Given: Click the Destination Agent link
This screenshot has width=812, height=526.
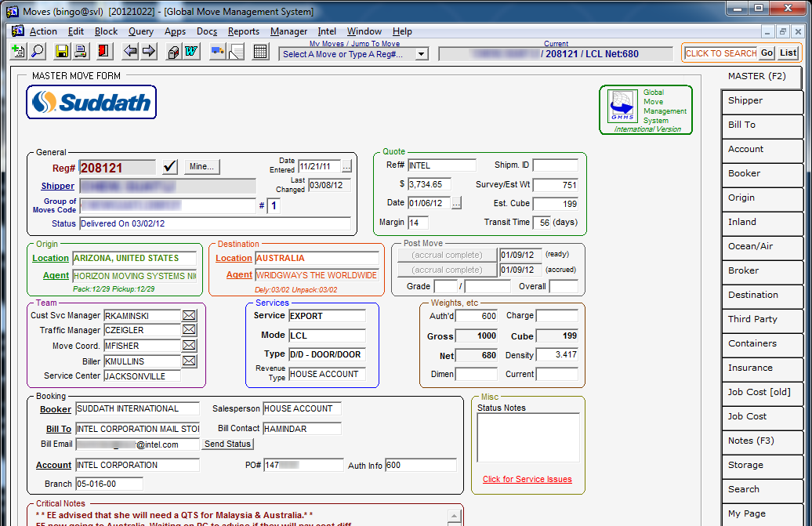Looking at the screenshot, I should click(x=239, y=275).
